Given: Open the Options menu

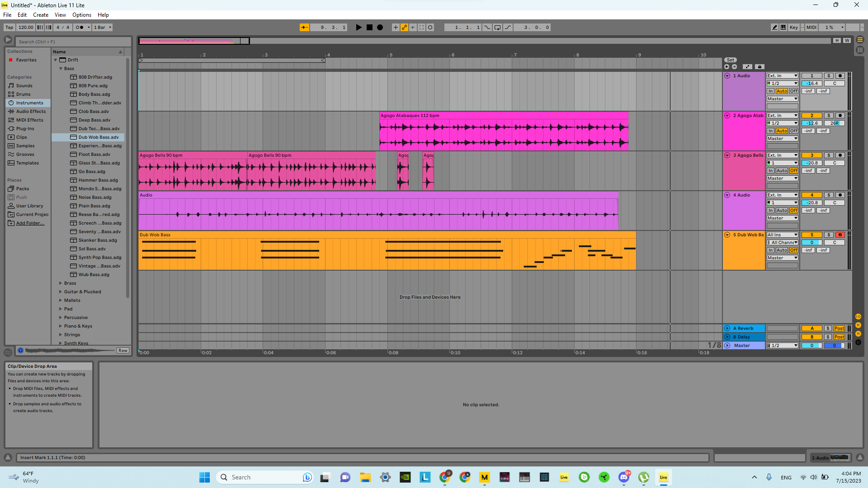Looking at the screenshot, I should pyautogui.click(x=82, y=15).
